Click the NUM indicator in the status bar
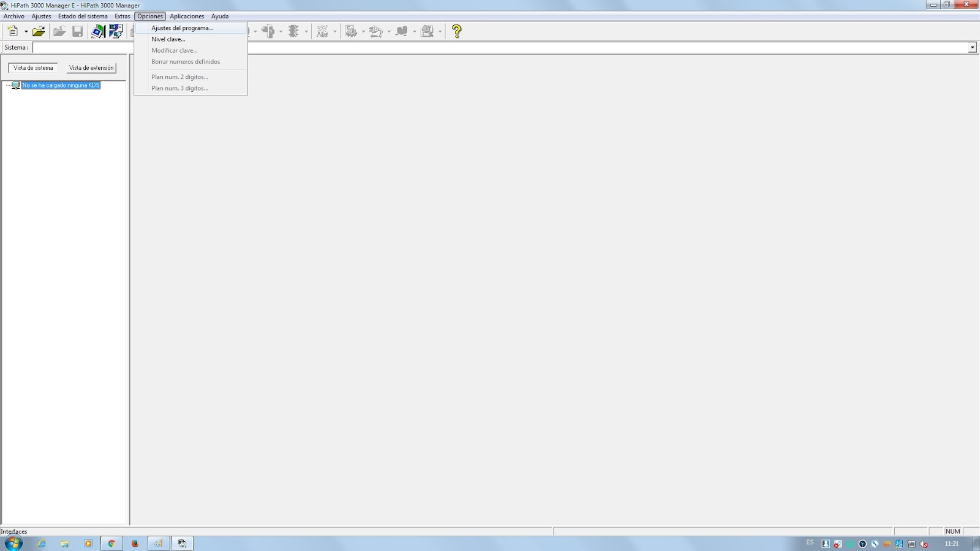This screenshot has width=980, height=551. point(952,531)
